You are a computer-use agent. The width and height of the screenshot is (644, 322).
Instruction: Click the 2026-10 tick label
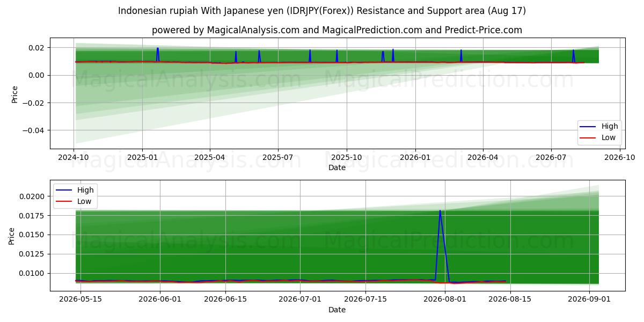(619, 158)
